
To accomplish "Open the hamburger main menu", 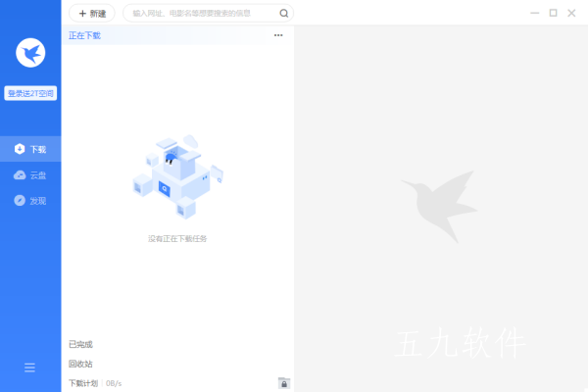I will 29,367.
